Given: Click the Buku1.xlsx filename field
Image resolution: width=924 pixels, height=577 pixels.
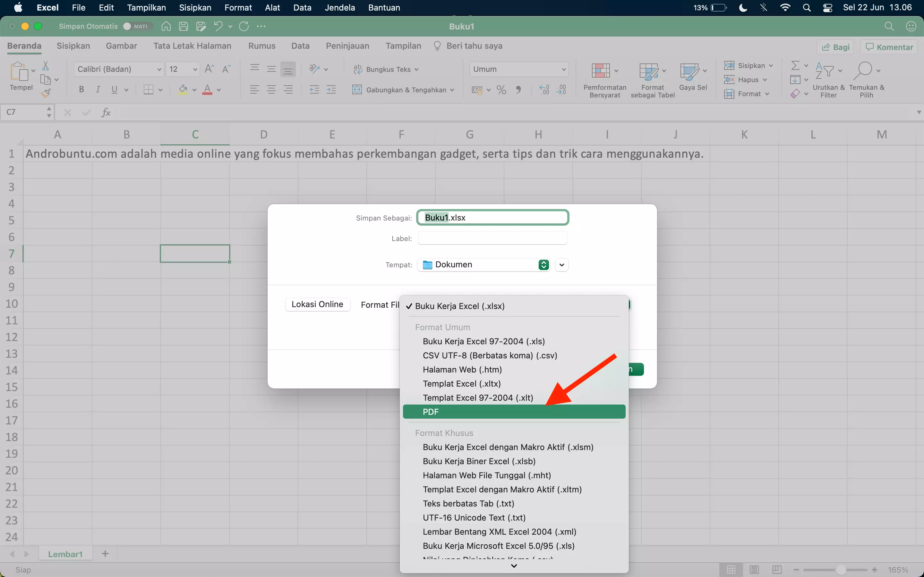Looking at the screenshot, I should click(x=492, y=217).
